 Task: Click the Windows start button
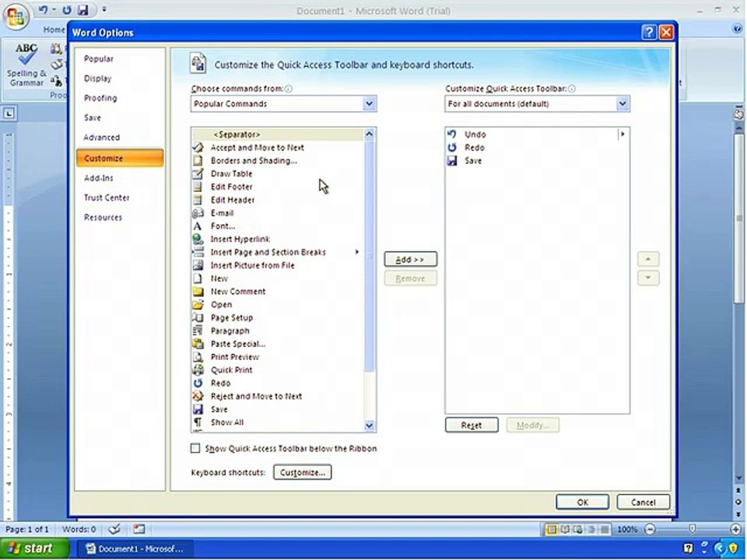34,548
